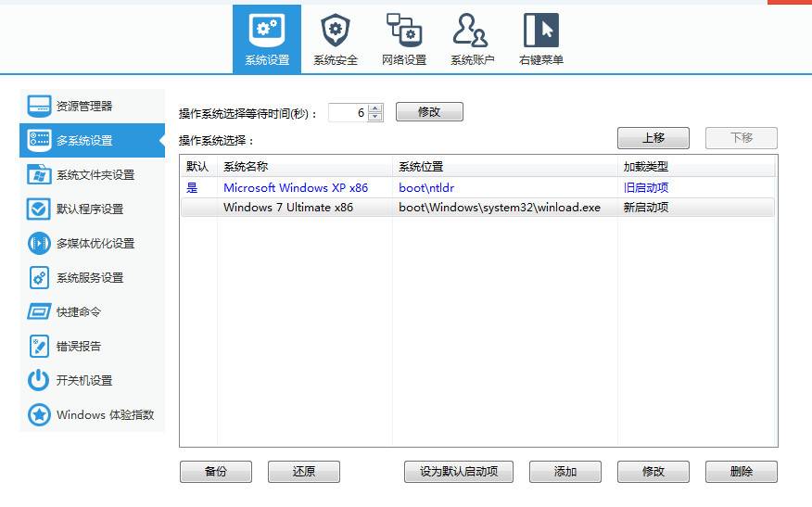
Task: Open the 右键菜单 cursor icon
Action: pyautogui.click(x=541, y=30)
